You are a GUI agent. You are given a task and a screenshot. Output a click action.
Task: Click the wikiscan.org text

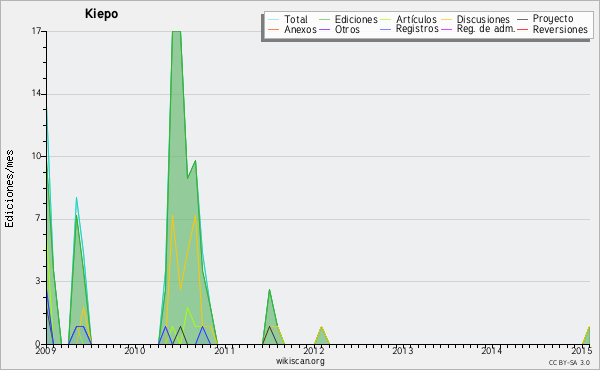click(x=300, y=361)
